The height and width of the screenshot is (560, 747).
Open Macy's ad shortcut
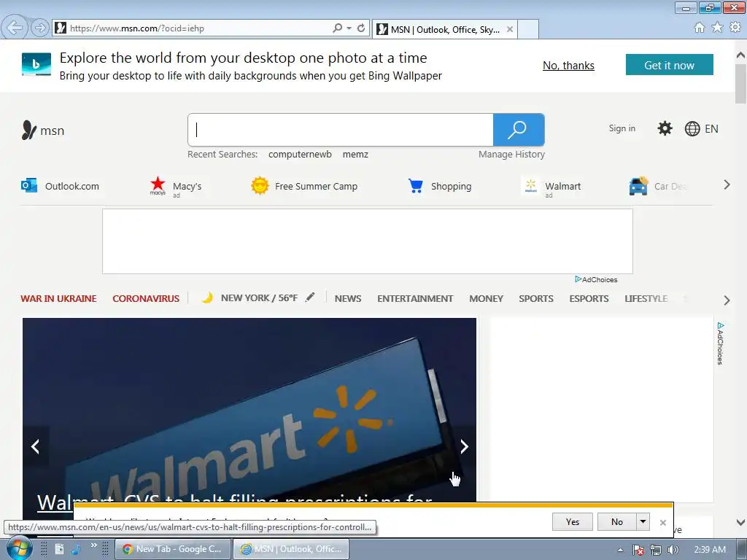coord(175,187)
